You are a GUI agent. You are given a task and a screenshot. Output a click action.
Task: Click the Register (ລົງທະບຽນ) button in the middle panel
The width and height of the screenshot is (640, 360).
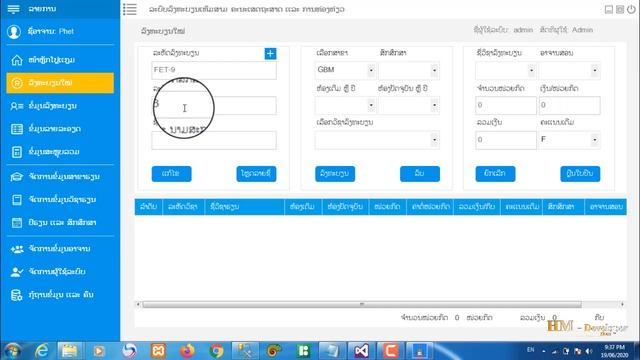pos(335,174)
